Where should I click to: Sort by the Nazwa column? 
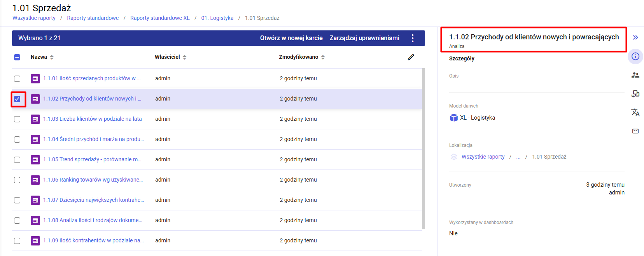[x=42, y=57]
